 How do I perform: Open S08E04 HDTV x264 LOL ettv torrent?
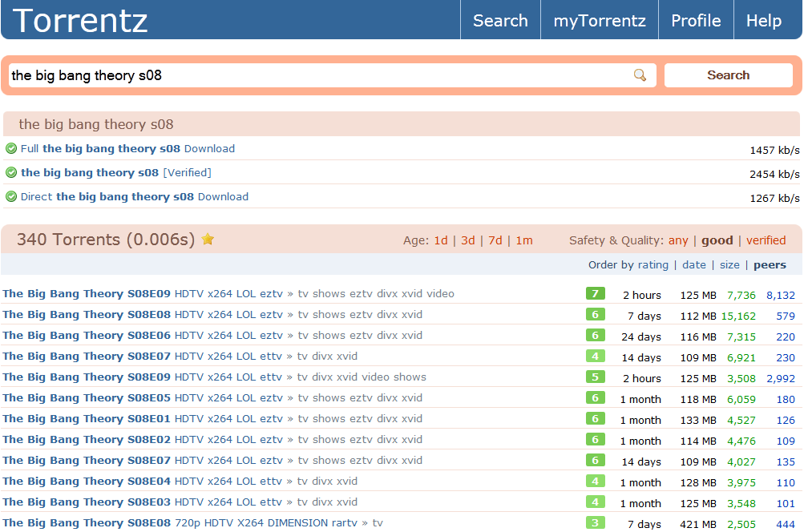(x=142, y=482)
